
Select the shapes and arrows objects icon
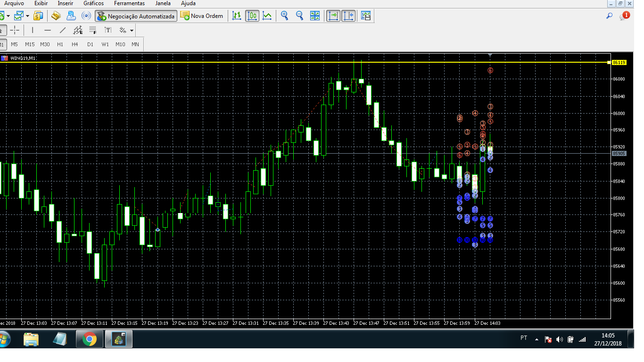click(123, 30)
